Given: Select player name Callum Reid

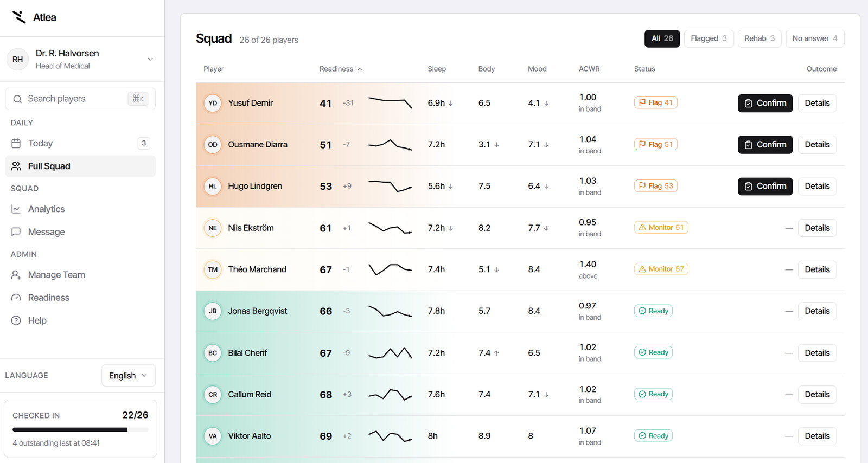Looking at the screenshot, I should tap(250, 394).
